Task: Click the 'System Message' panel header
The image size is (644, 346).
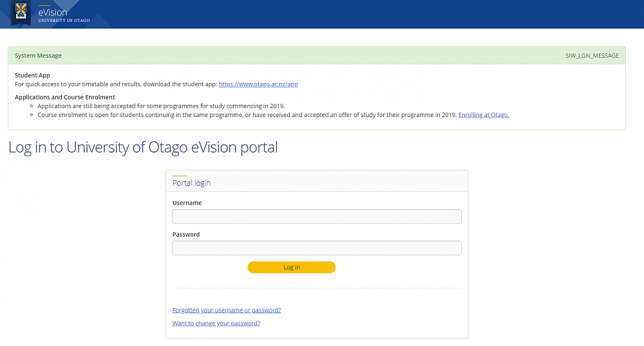Action: [x=39, y=56]
